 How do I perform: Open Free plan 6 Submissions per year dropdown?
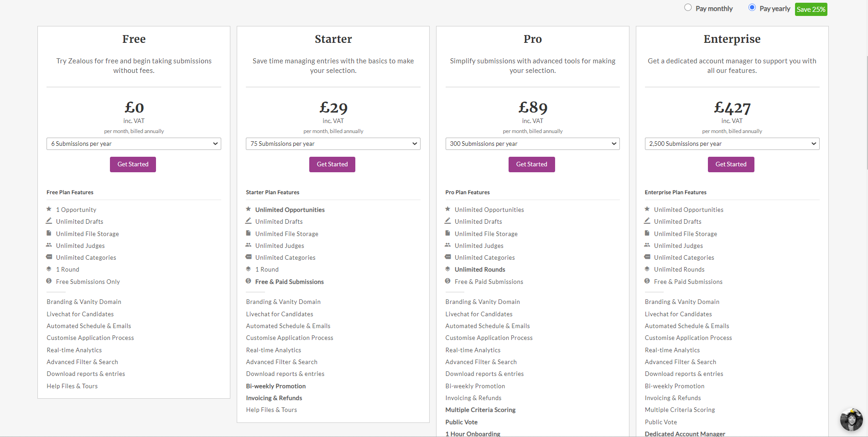[134, 144]
